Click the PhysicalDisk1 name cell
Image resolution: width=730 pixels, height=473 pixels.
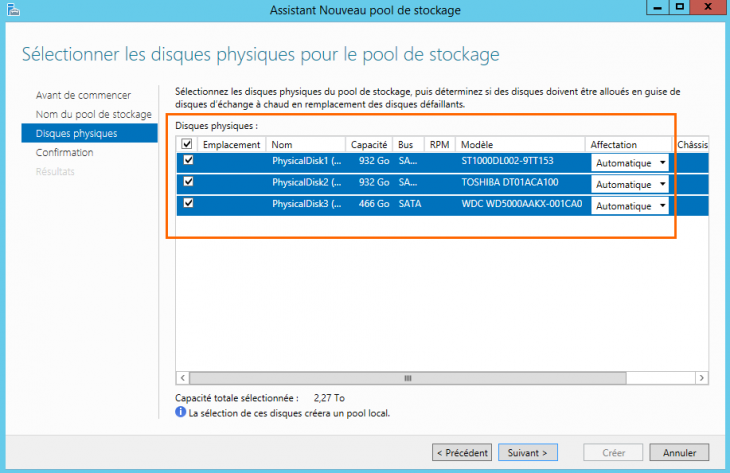tap(306, 161)
